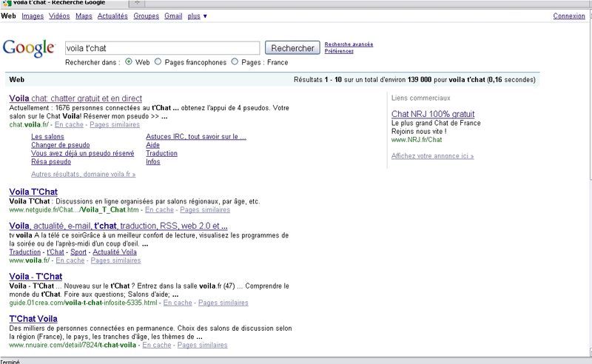Open 'Vous avez déjà un pseudo réservé' sitelink
592x364 pixels.
pyautogui.click(x=83, y=153)
